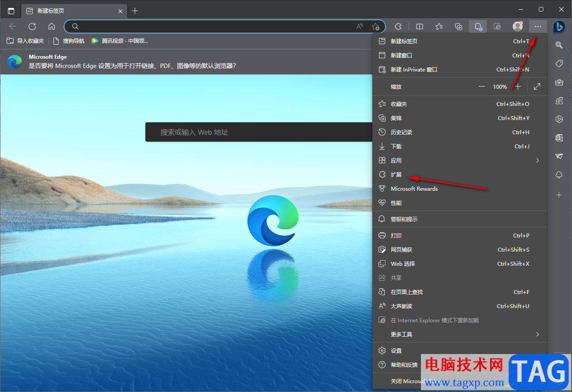The height and width of the screenshot is (392, 572).
Task: Open the profile avatar icon
Action: (x=518, y=26)
